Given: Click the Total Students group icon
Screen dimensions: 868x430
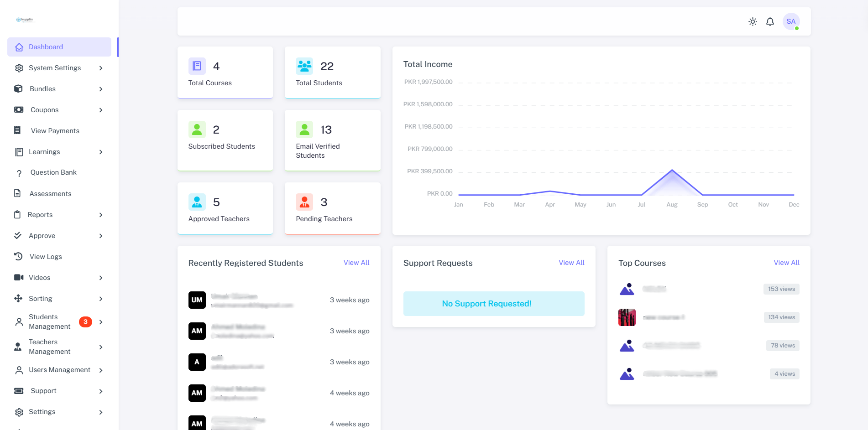Looking at the screenshot, I should (x=304, y=66).
